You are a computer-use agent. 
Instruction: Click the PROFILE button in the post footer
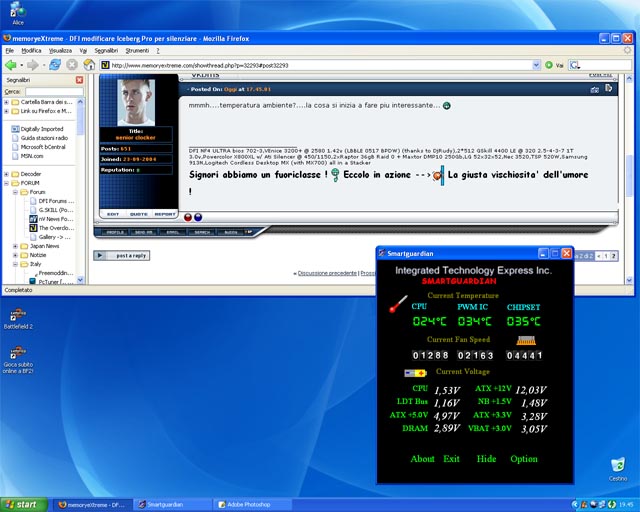tap(115, 232)
